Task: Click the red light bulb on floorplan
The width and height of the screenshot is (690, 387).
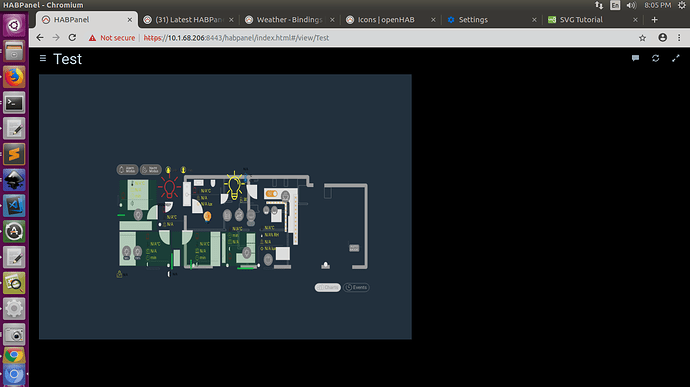Action: click(x=169, y=187)
